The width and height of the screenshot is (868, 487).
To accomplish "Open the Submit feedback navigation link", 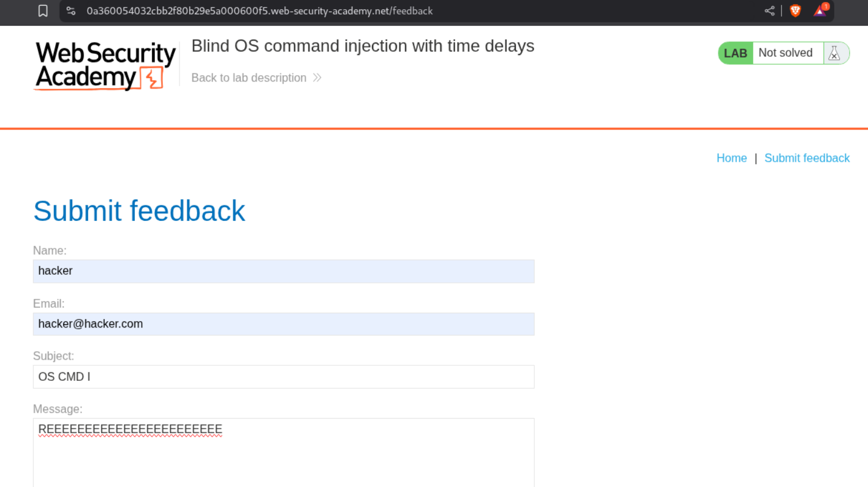I will pyautogui.click(x=807, y=158).
